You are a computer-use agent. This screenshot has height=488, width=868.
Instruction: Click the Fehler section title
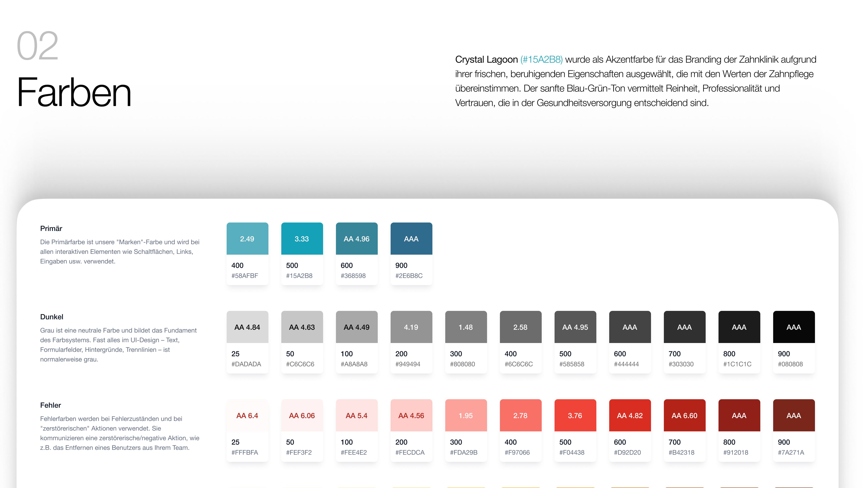point(51,405)
